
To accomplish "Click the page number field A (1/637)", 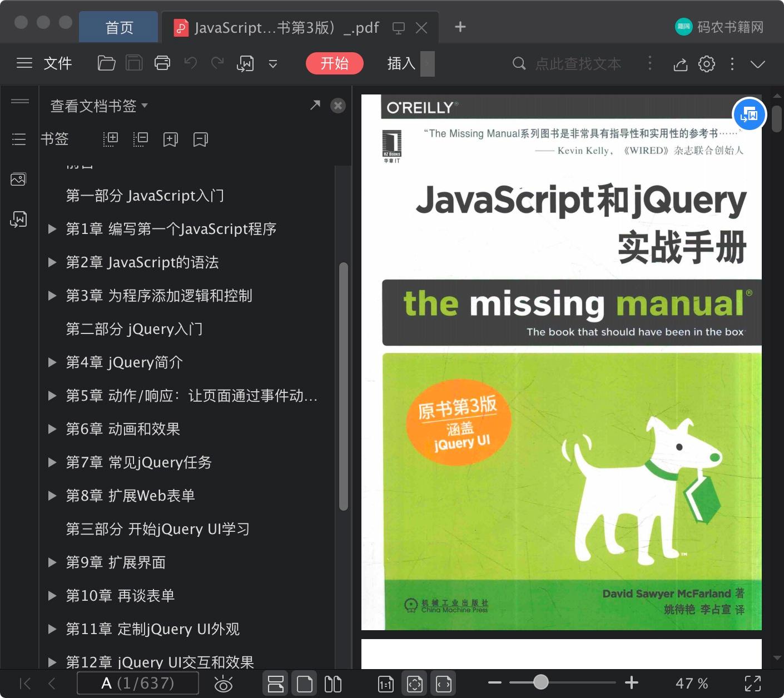I will point(137,683).
